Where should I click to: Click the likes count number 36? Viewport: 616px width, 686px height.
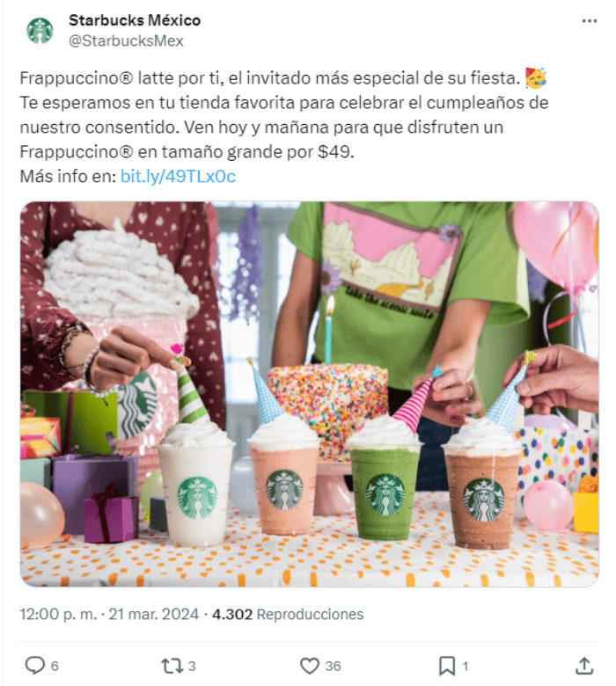[333, 667]
